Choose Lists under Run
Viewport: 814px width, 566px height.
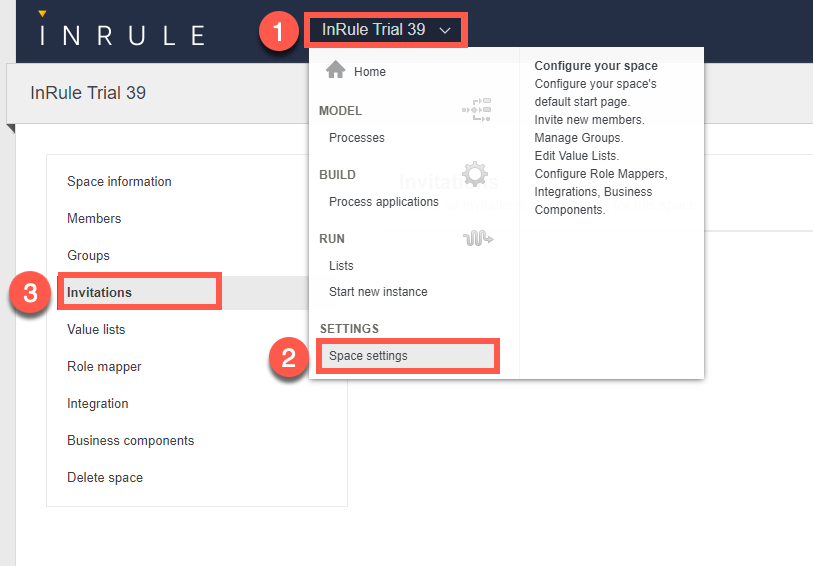tap(341, 266)
